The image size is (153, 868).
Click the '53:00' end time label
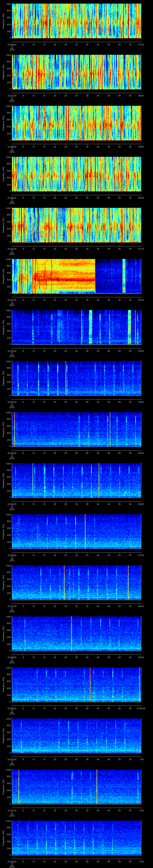point(141,351)
